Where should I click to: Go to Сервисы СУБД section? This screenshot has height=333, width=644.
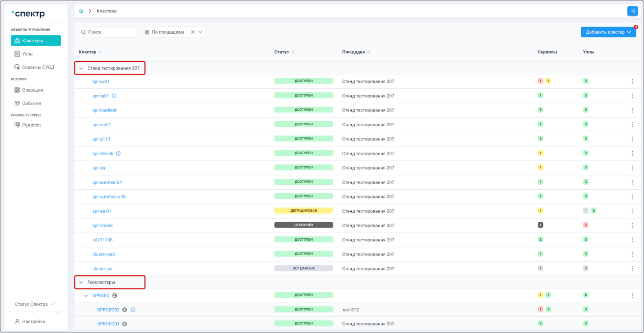tap(38, 67)
